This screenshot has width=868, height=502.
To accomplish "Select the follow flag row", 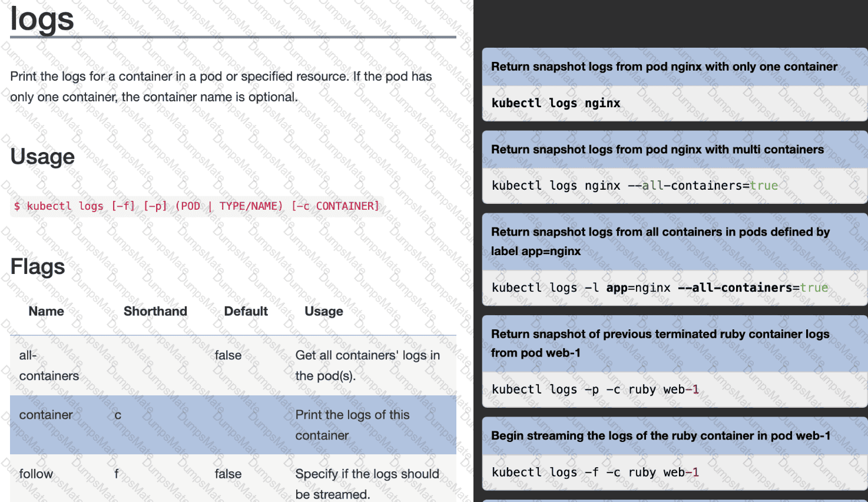I will (x=233, y=478).
